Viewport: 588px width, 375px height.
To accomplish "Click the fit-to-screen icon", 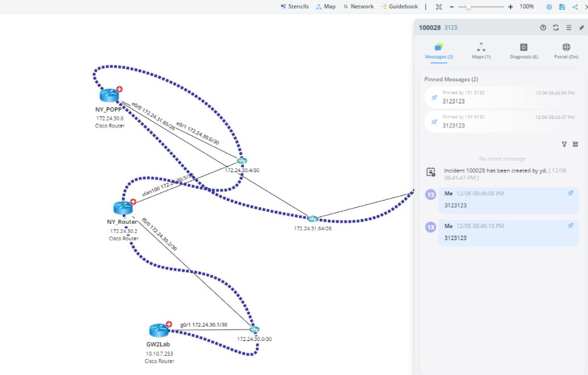I will click(438, 7).
